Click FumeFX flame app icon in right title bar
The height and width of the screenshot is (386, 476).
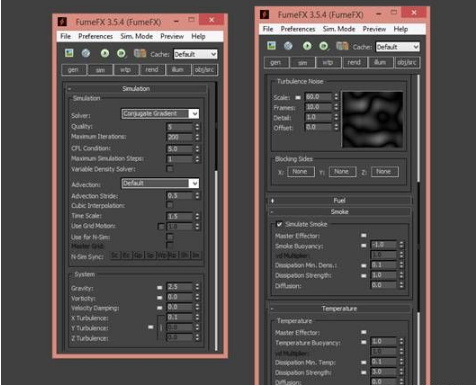coord(265,14)
